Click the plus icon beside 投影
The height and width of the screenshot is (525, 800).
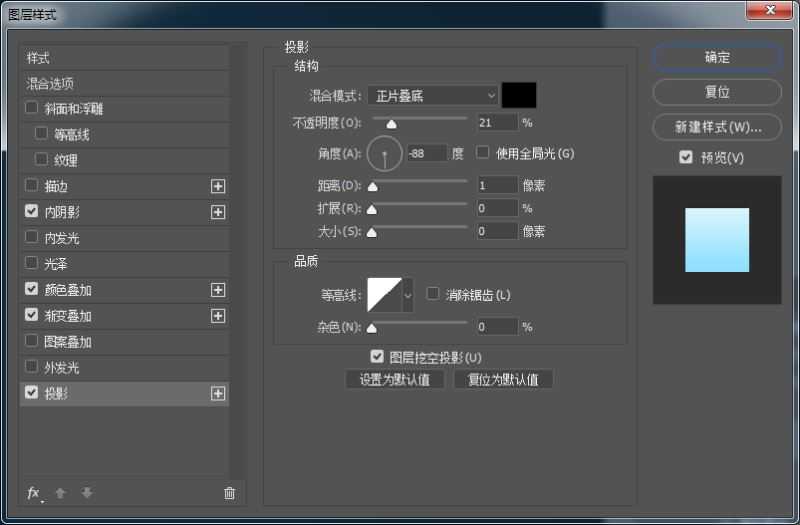pyautogui.click(x=218, y=393)
